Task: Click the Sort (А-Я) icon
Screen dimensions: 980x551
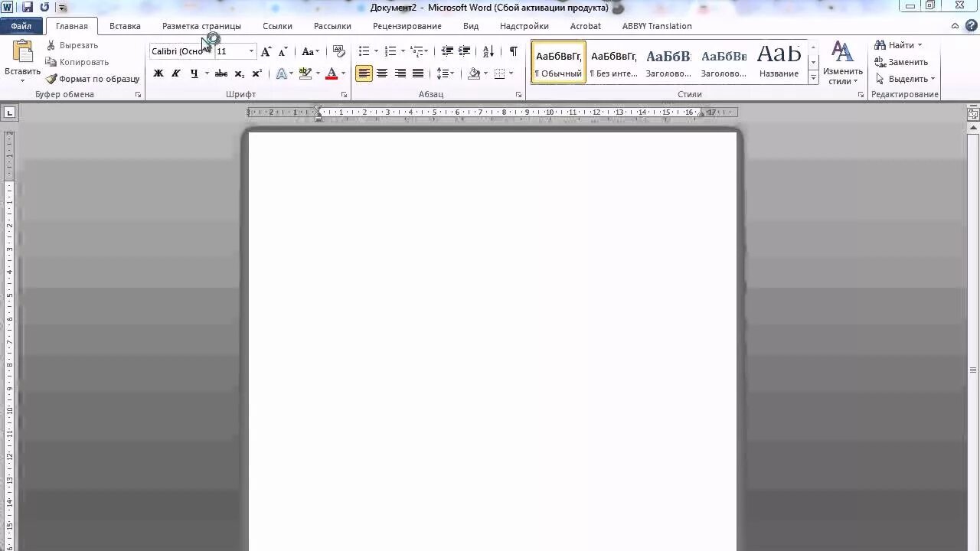Action: tap(488, 51)
